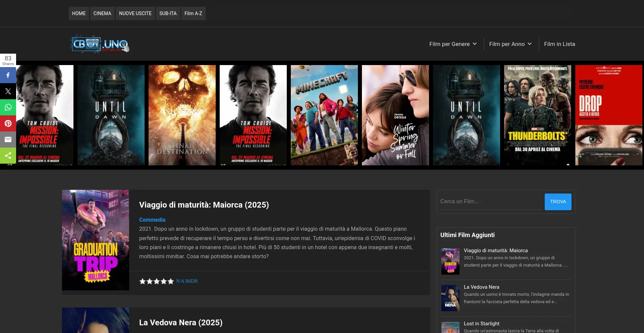Click the 'N/A IMDB' rating text

pyautogui.click(x=187, y=281)
